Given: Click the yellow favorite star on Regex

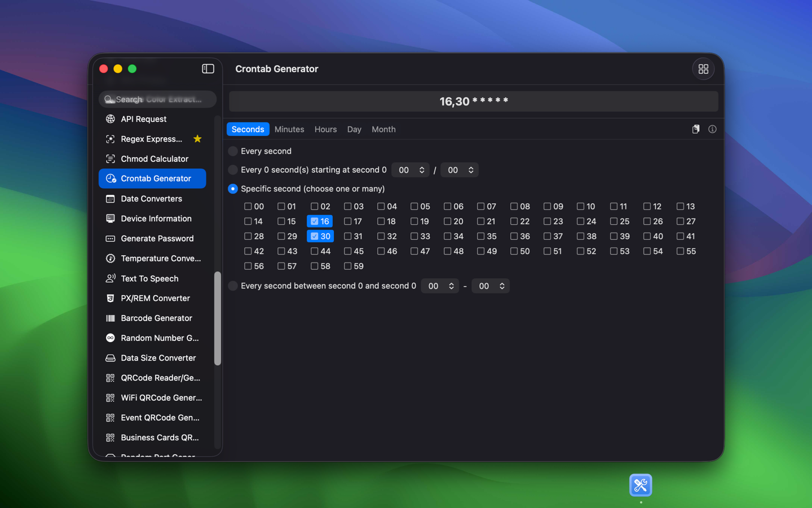Looking at the screenshot, I should 197,139.
